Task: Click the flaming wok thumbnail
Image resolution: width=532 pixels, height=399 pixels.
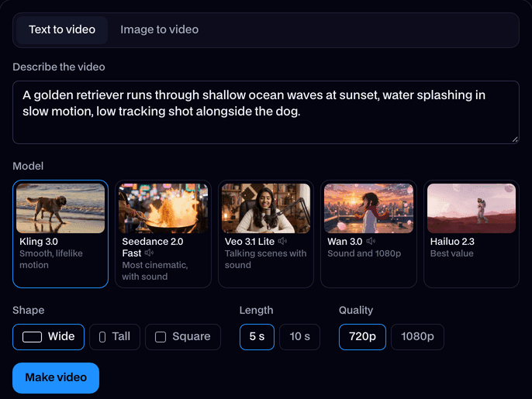Action: [x=163, y=208]
